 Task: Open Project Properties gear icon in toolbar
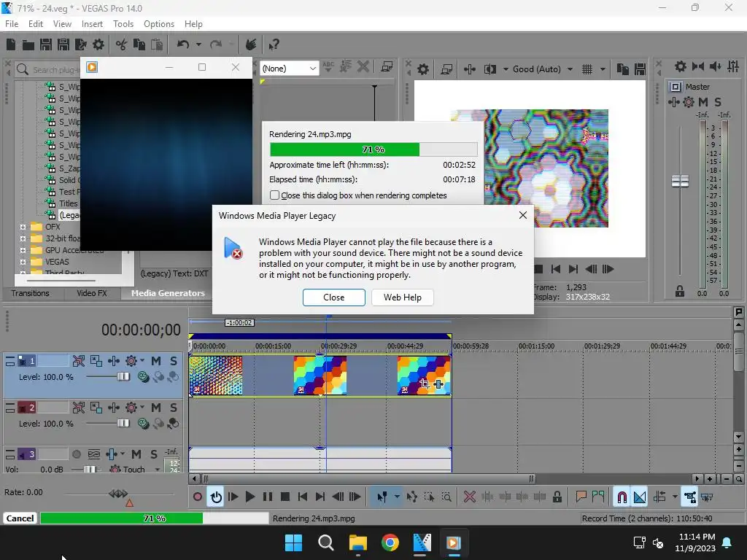click(x=98, y=44)
